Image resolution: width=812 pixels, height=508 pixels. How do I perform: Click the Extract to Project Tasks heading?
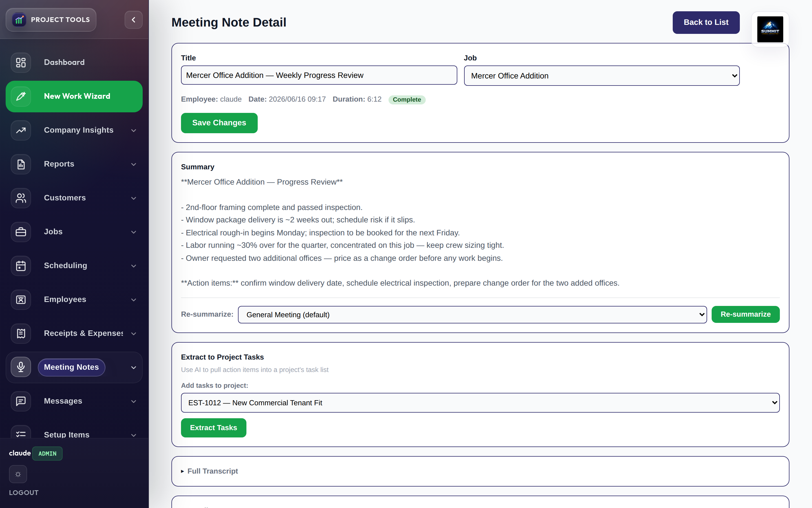[222, 357]
